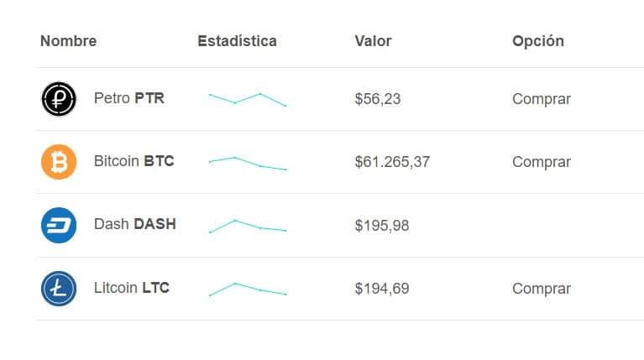644x360 pixels.
Task: Click the orange Bitcoin logo icon
Action: (x=59, y=162)
